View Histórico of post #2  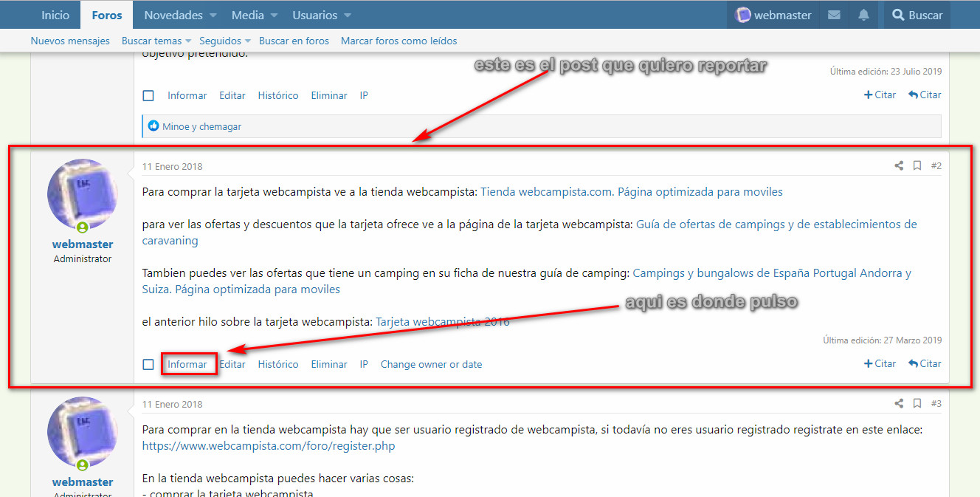click(278, 364)
